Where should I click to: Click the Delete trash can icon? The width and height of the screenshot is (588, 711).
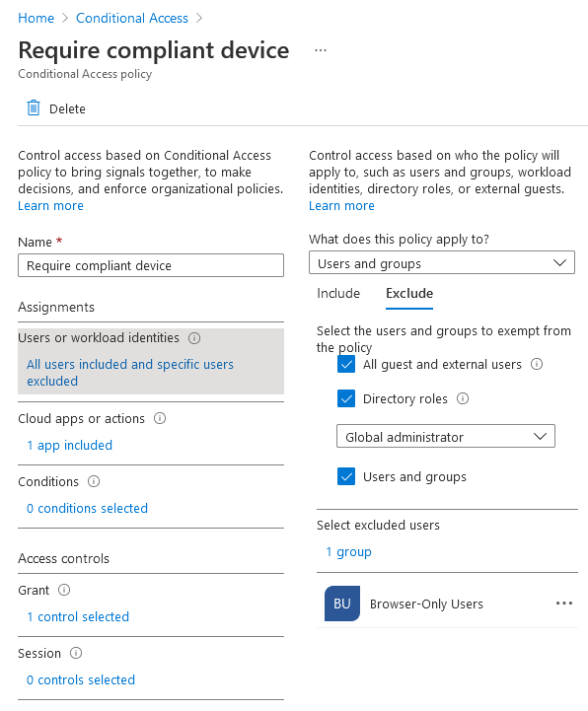(34, 107)
